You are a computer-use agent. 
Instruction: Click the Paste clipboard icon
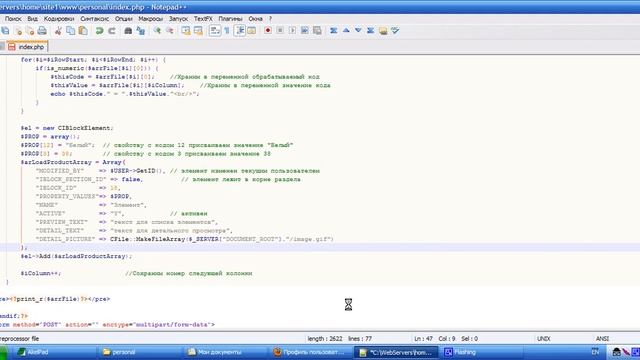coord(83,31)
